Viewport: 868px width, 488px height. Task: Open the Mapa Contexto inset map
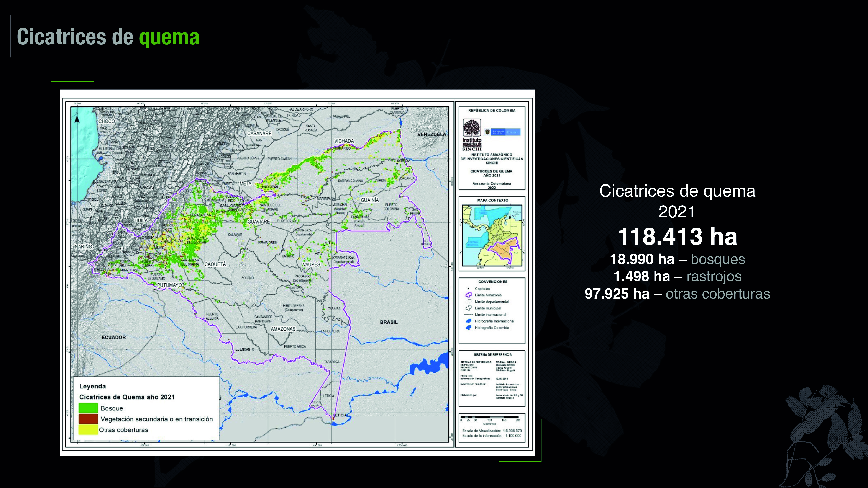(492, 235)
